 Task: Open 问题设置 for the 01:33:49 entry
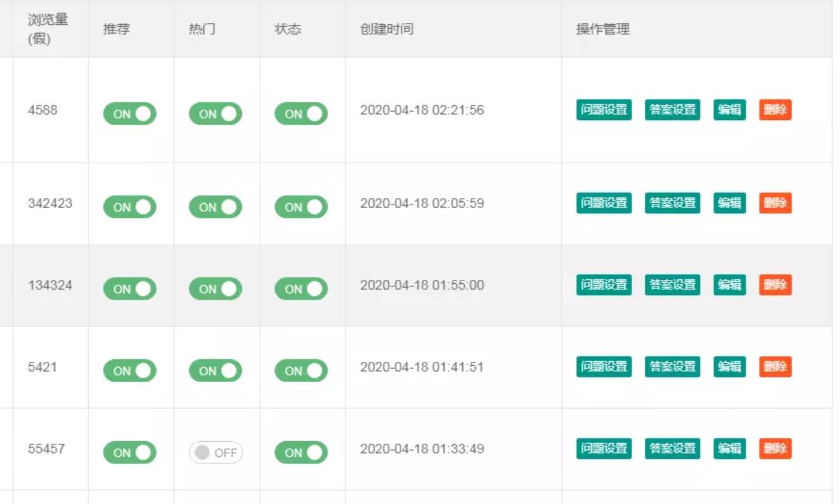[604, 449]
